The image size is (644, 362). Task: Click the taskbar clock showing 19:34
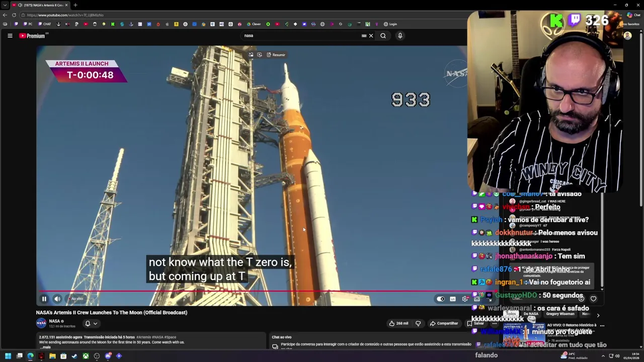pyautogui.click(x=631, y=356)
